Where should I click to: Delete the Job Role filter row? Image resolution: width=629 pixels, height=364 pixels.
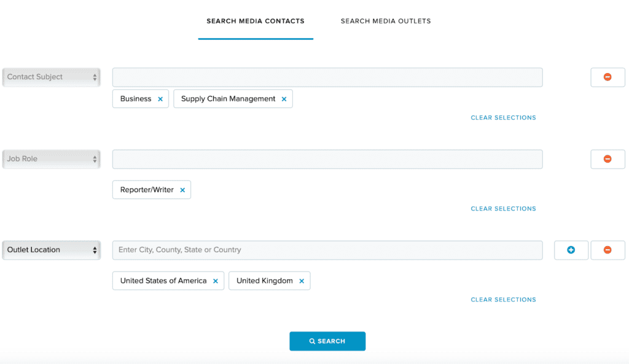click(x=608, y=159)
